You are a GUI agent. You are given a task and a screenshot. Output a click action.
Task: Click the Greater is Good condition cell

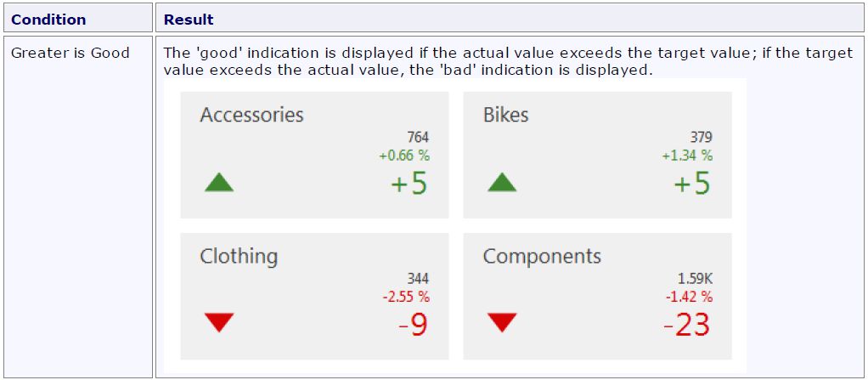click(70, 53)
